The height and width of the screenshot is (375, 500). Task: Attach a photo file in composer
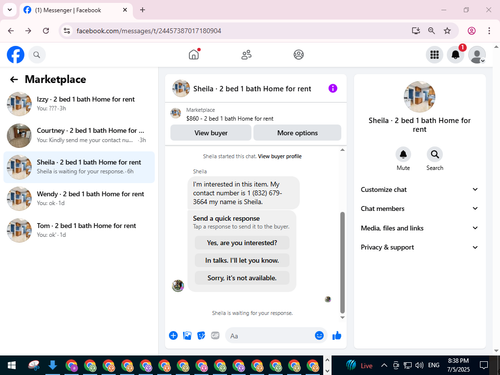(187, 335)
